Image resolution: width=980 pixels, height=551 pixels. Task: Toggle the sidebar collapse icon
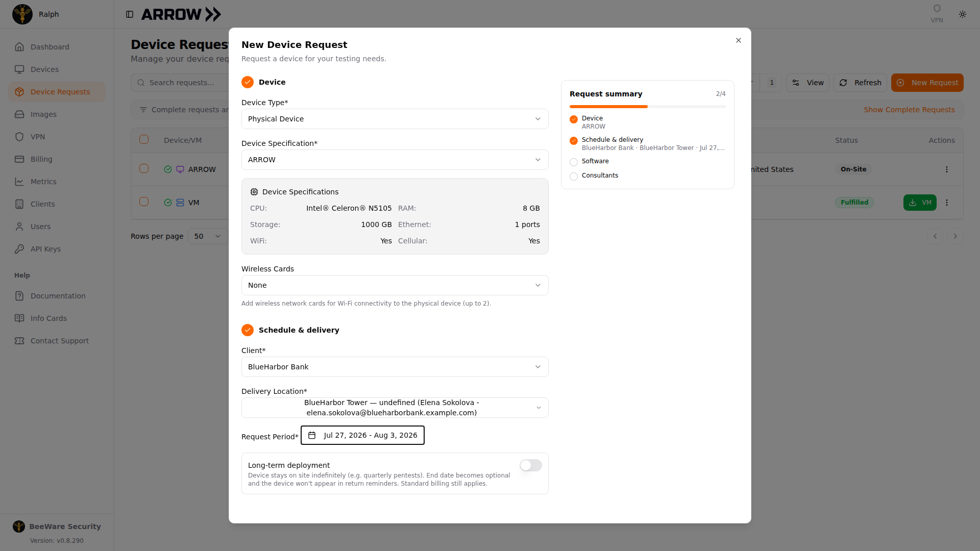[x=130, y=14]
